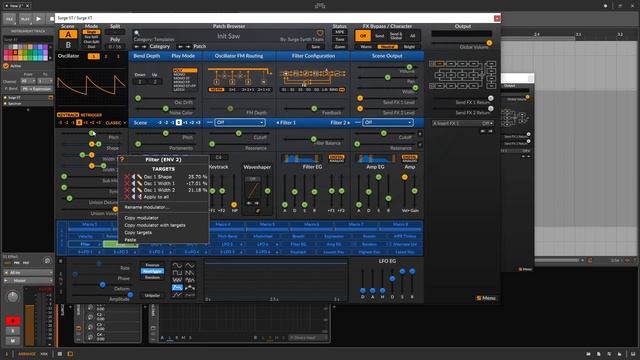
Task: Click the Scene Output Pan slider
Action: [x=387, y=78]
